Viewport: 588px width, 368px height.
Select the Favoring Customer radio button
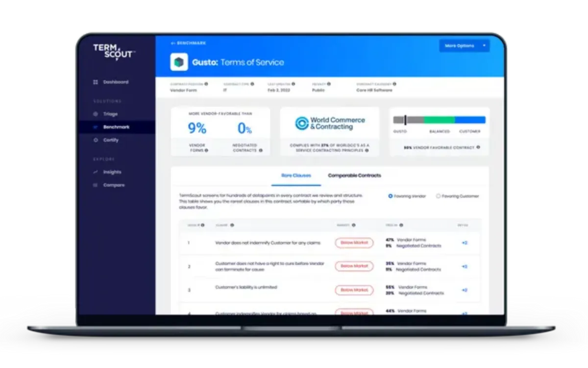[x=438, y=196]
